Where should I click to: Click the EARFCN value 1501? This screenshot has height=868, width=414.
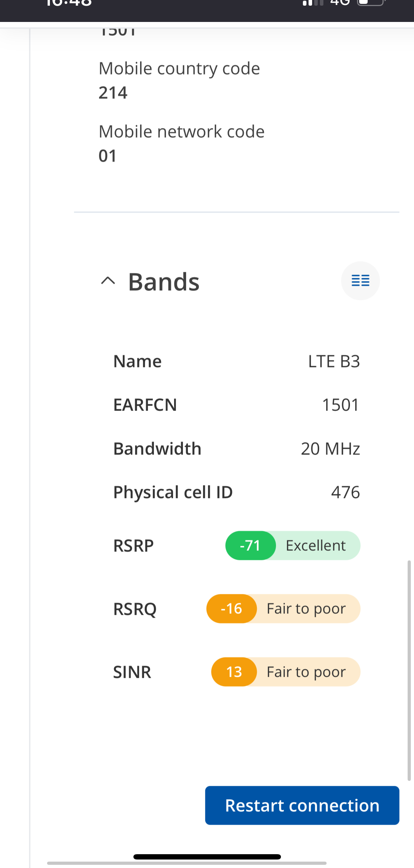(x=340, y=405)
